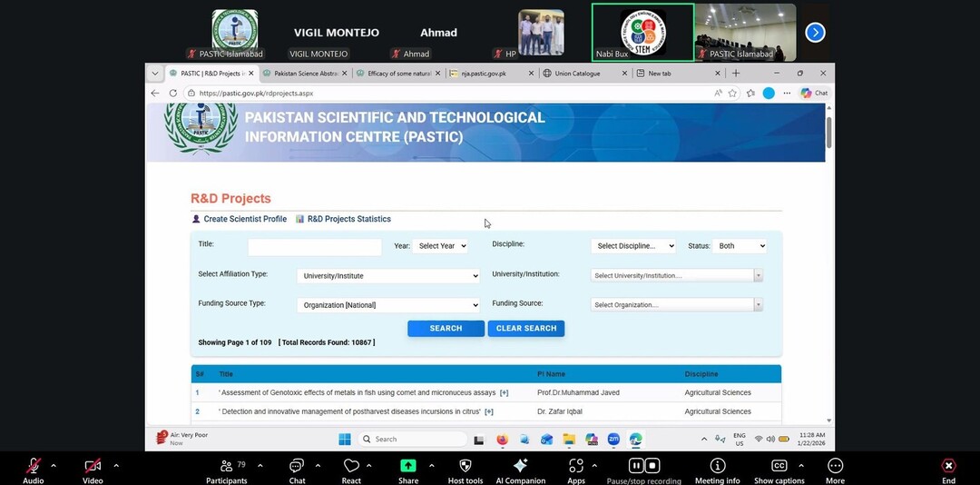Screen dimensions: 980x485
Task: Open Select Organization funding source combo
Action: tap(677, 305)
